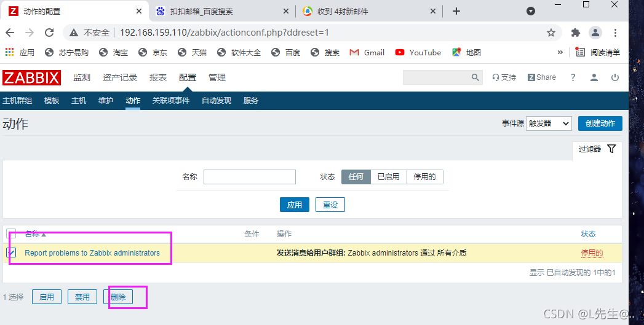Open the help question mark icon

(573, 77)
